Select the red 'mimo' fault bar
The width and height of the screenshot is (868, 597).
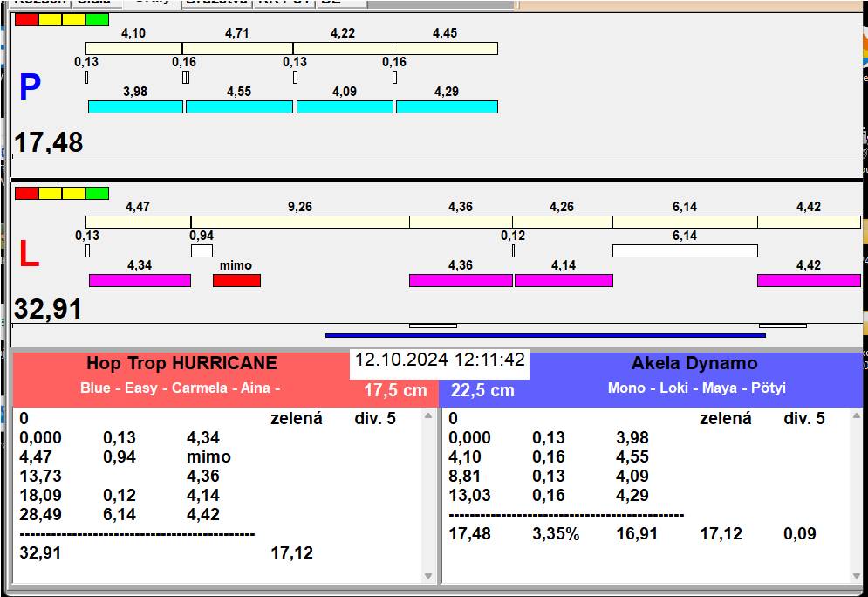point(236,280)
